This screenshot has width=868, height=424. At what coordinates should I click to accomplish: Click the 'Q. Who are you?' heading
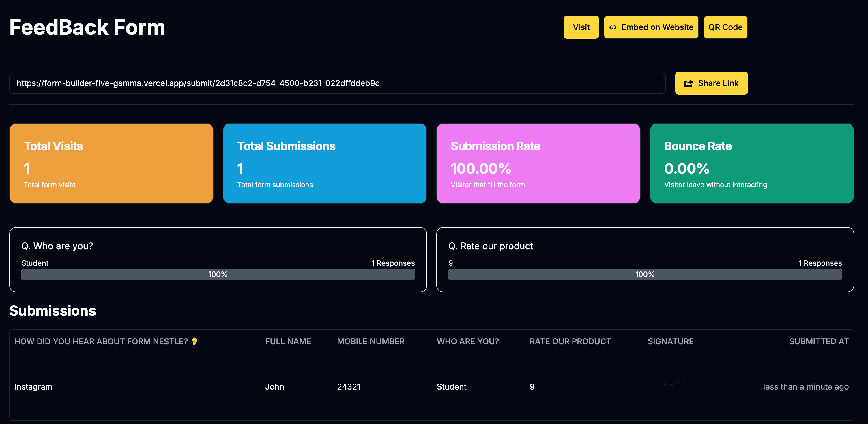coord(57,246)
